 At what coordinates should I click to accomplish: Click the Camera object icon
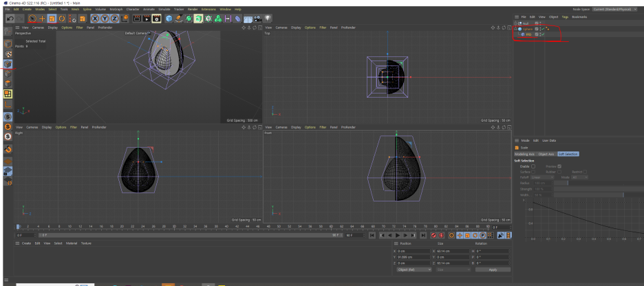(258, 19)
